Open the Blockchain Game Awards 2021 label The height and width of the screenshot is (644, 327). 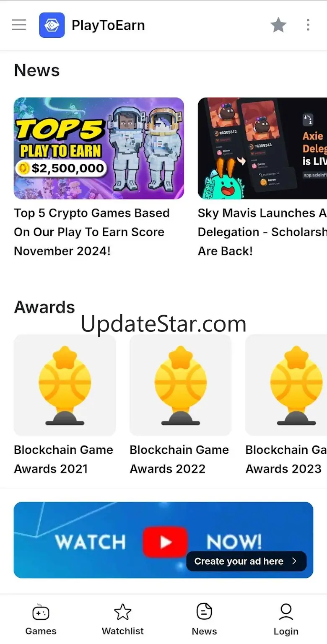pyautogui.click(x=64, y=459)
